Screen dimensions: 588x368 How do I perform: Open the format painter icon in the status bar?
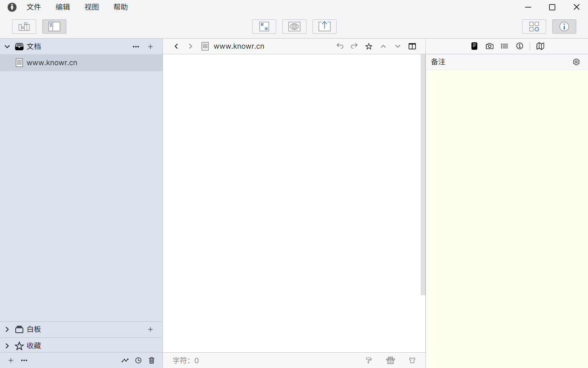[369, 360]
